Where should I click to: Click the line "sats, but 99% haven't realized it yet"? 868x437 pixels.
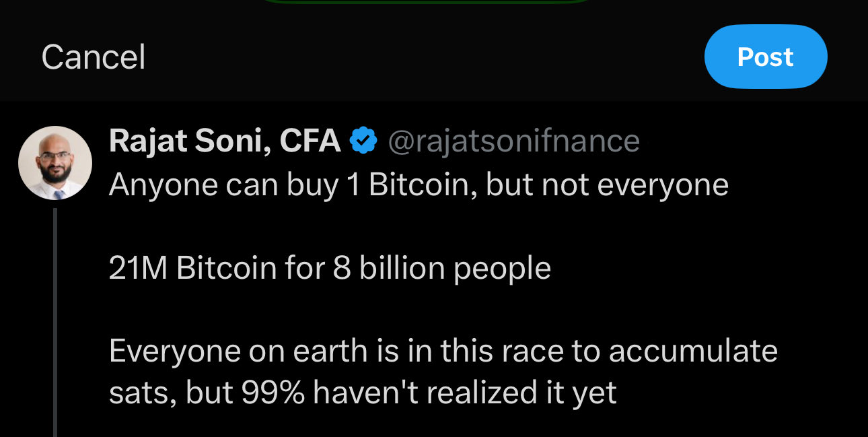(x=363, y=393)
